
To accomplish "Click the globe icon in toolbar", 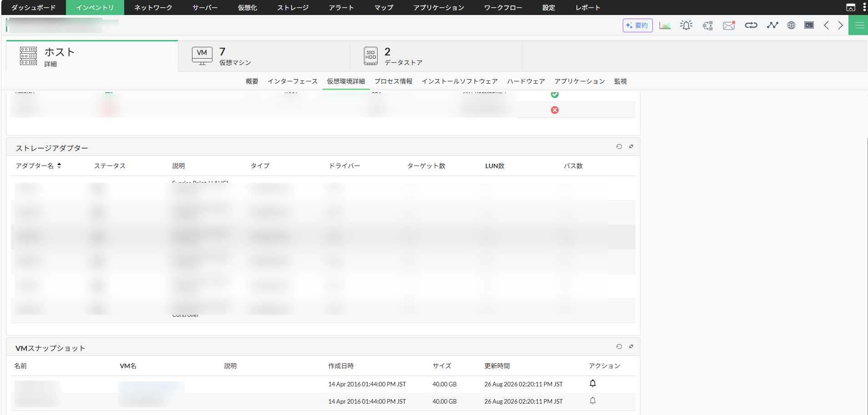I will point(792,25).
